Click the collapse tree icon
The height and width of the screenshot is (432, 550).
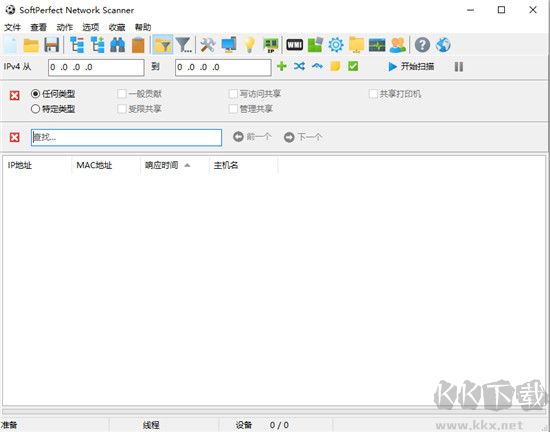77,45
